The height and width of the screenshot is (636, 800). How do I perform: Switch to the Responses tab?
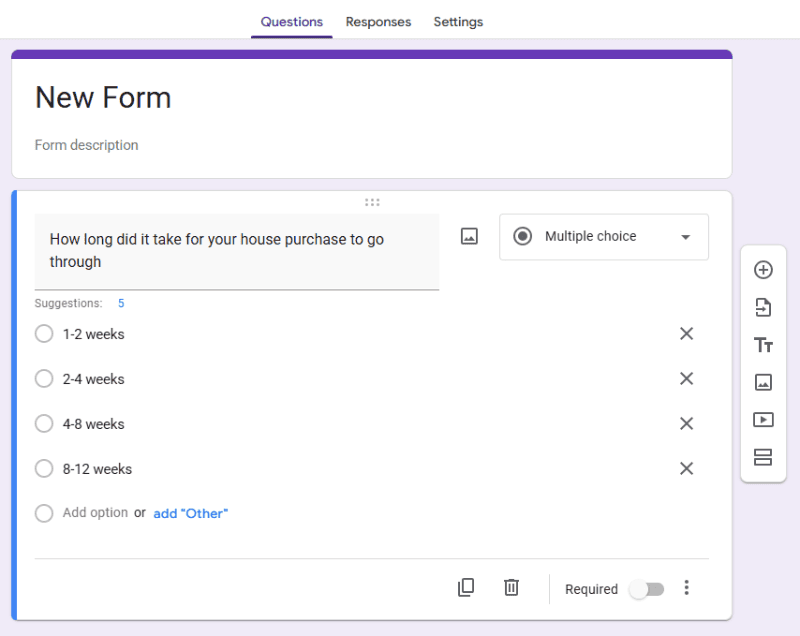pos(379,22)
